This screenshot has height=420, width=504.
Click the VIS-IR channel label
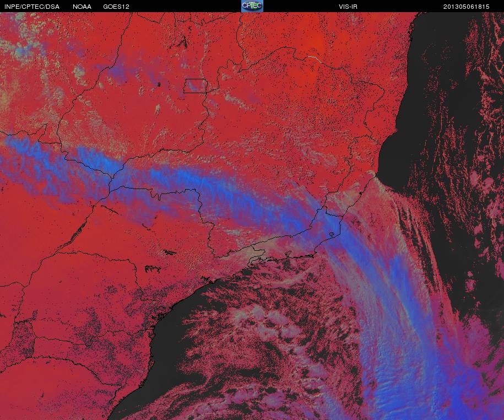pos(348,7)
